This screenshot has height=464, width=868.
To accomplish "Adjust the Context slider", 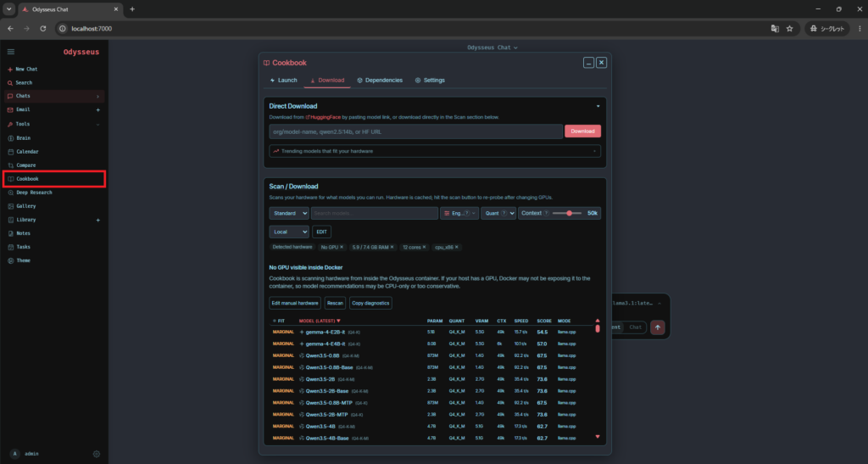I will [567, 213].
